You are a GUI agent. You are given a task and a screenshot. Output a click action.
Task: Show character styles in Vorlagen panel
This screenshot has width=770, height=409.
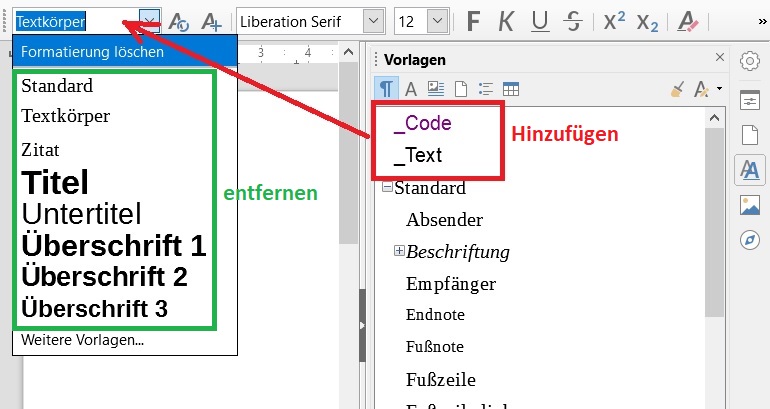click(x=411, y=89)
